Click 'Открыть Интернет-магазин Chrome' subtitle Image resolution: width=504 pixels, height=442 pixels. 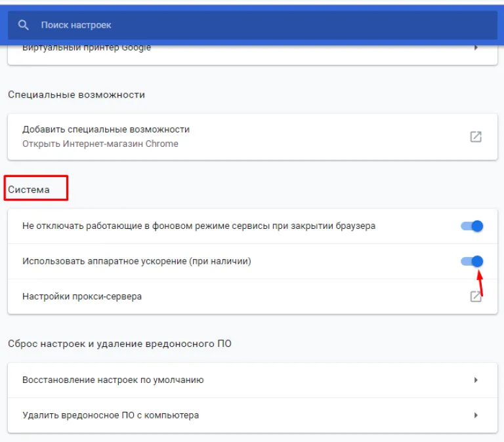tap(100, 144)
